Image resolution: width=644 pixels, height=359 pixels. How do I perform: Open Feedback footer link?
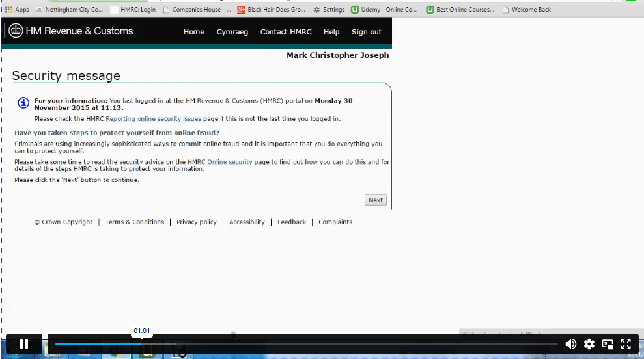(x=292, y=222)
